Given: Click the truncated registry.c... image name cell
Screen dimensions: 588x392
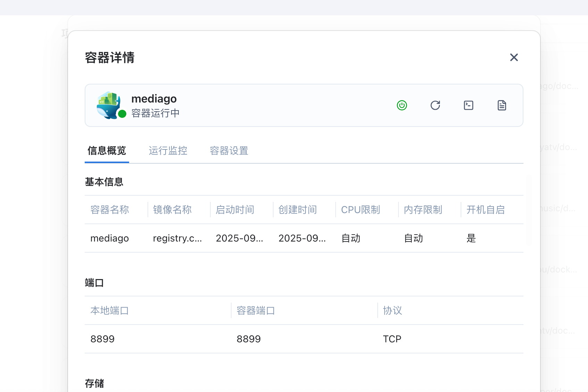Looking at the screenshot, I should [177, 238].
